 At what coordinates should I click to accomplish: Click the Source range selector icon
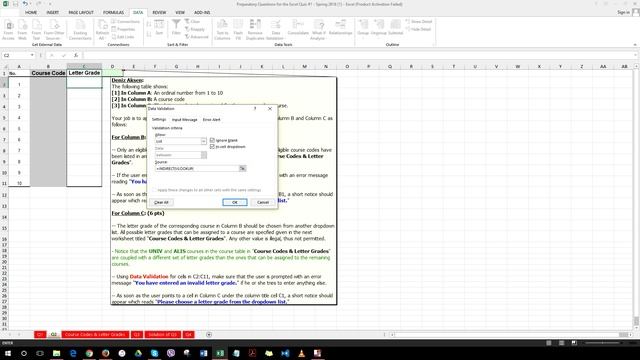[x=242, y=169]
